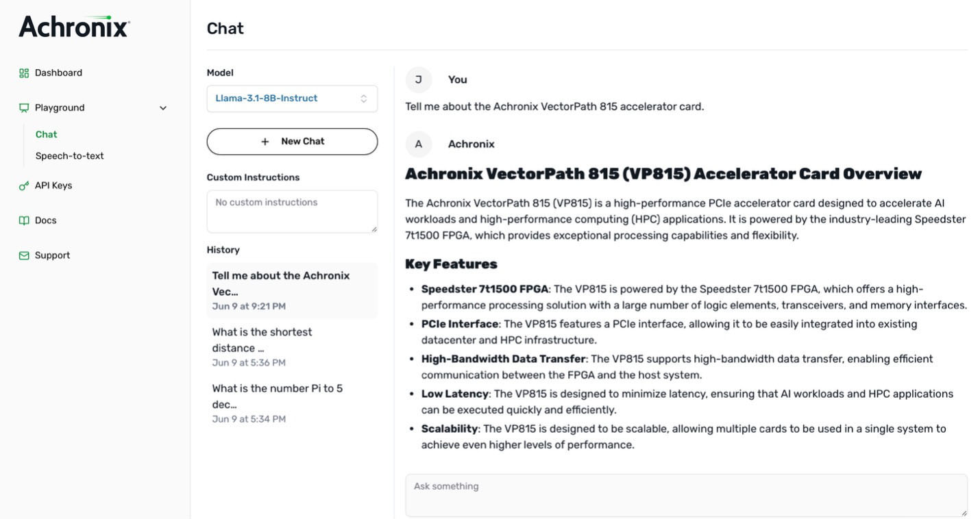The width and height of the screenshot is (980, 519).
Task: Click the plus icon in New Chat
Action: click(265, 142)
